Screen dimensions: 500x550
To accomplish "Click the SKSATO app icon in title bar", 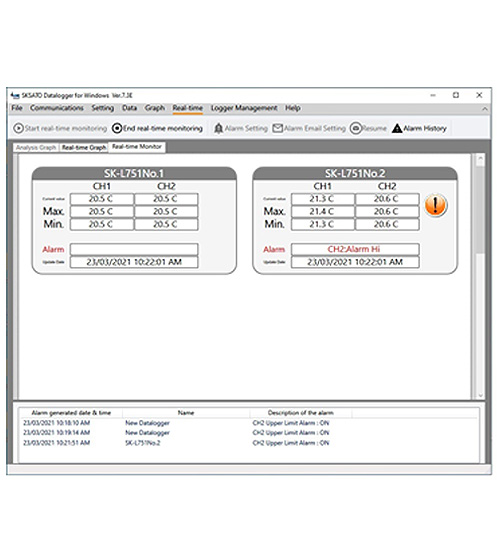I will point(15,95).
